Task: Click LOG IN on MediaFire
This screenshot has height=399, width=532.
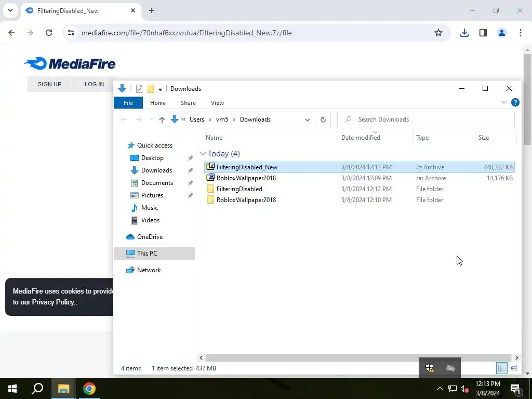Action: (94, 84)
